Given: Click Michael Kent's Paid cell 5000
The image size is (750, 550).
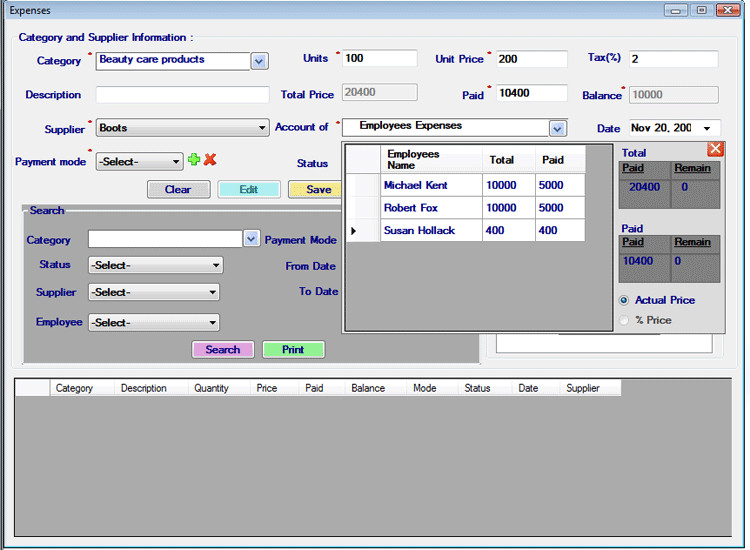Looking at the screenshot, I should (x=560, y=185).
